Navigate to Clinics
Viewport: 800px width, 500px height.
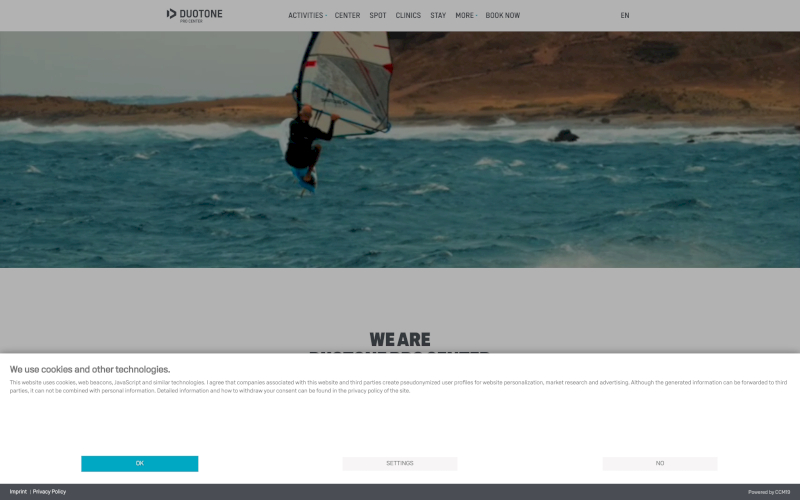(408, 15)
